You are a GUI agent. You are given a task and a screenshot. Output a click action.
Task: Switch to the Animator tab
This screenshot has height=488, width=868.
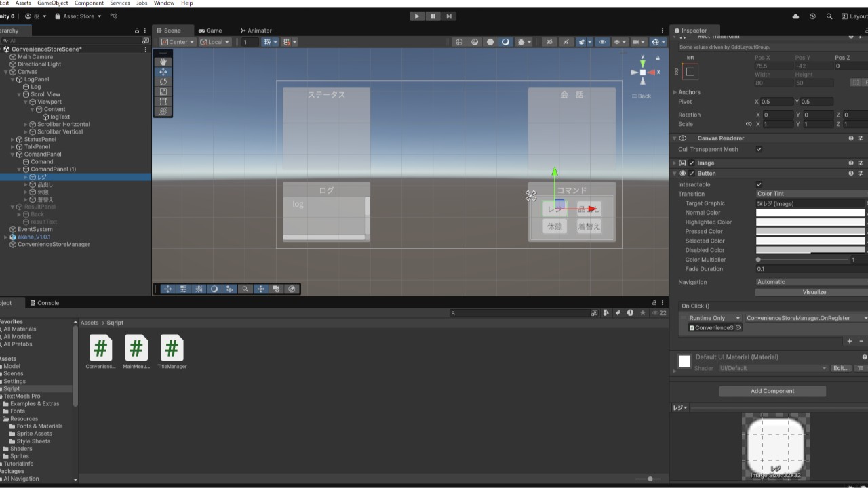256,30
